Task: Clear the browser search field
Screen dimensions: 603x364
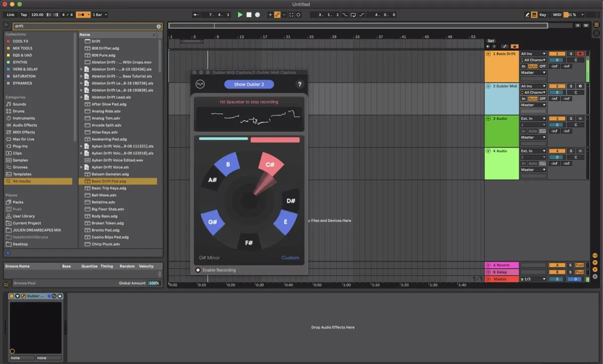Action: point(159,26)
